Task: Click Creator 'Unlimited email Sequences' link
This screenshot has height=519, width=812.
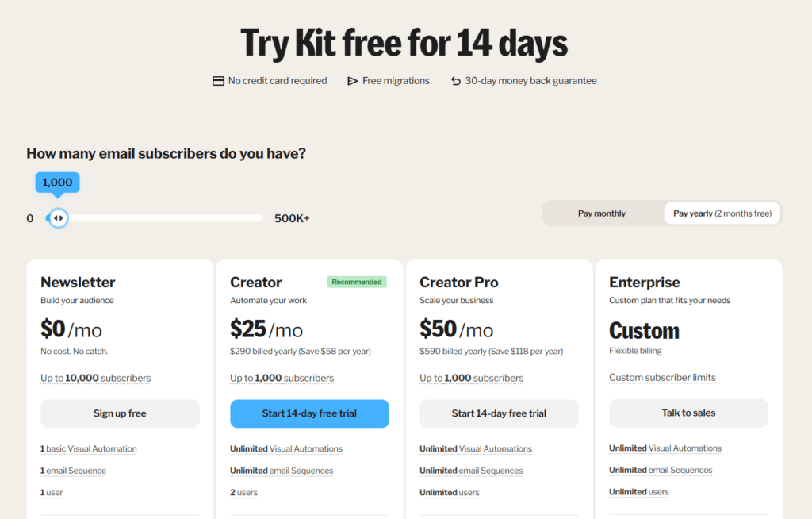Action: coord(282,471)
